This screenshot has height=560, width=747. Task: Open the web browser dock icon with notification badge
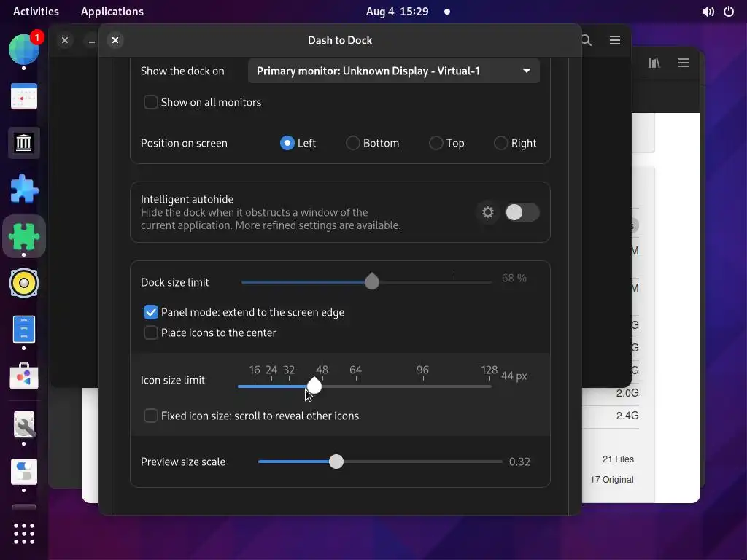pos(24,49)
